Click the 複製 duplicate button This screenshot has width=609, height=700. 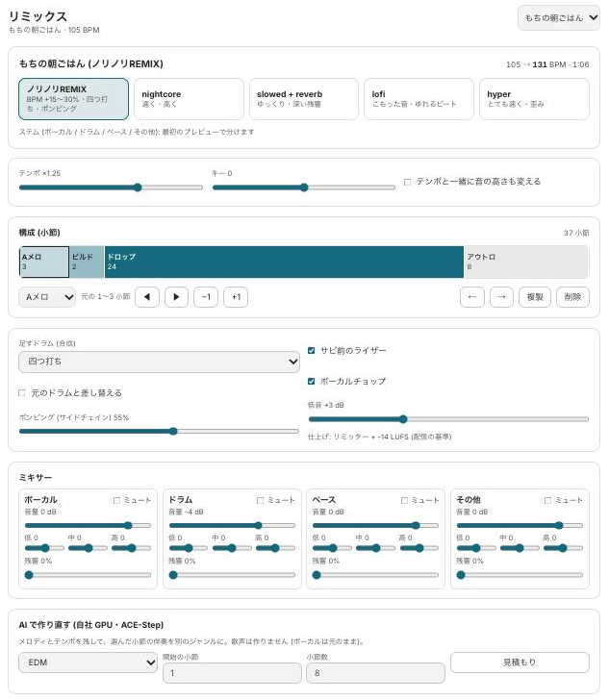(535, 297)
